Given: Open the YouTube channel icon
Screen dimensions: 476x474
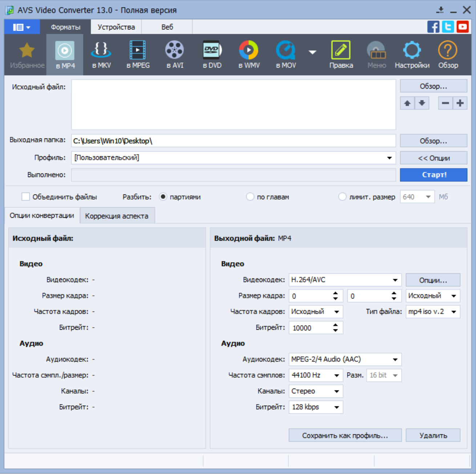Looking at the screenshot, I should [463, 27].
